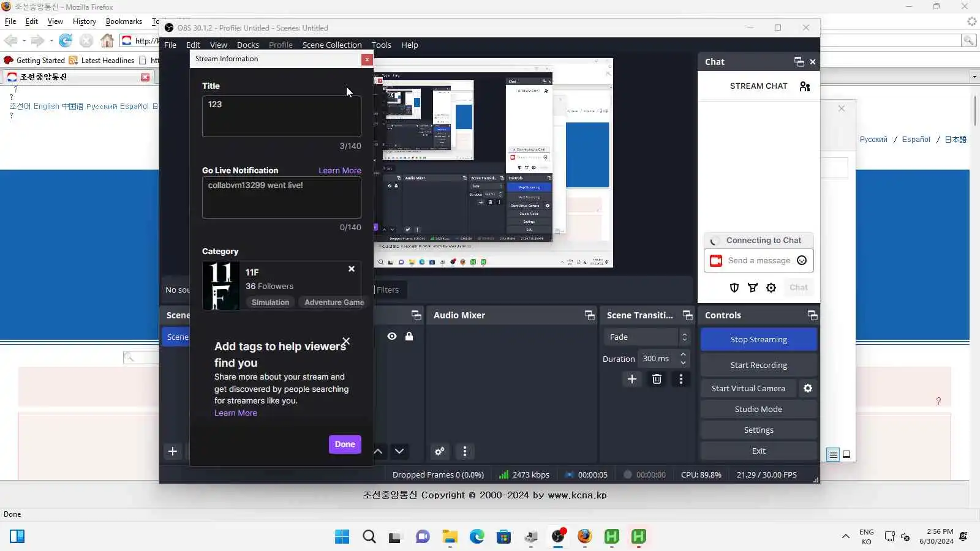Open OBS Settings from Controls
Image resolution: width=980 pixels, height=551 pixels.
759,430
